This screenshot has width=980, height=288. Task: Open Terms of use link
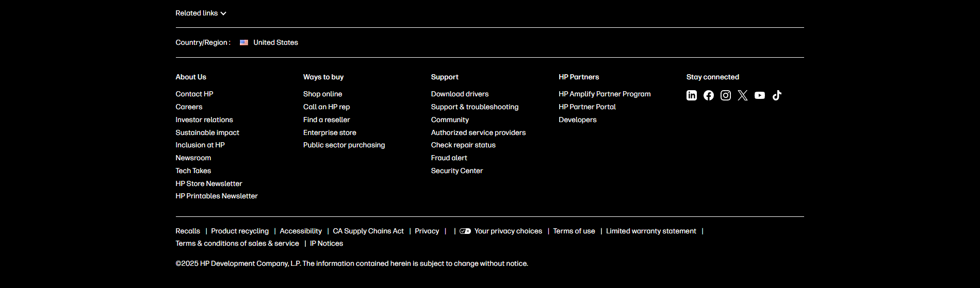click(574, 231)
